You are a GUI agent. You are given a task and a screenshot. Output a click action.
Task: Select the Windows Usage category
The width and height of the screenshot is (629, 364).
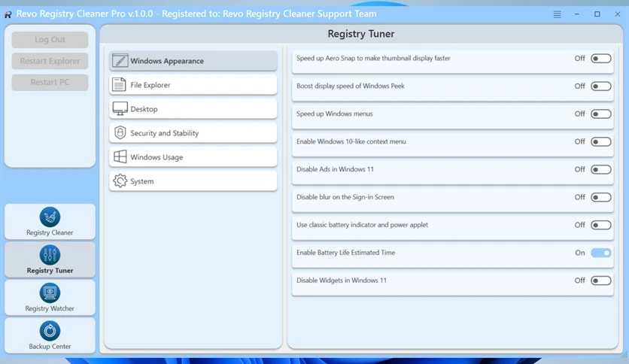point(193,156)
